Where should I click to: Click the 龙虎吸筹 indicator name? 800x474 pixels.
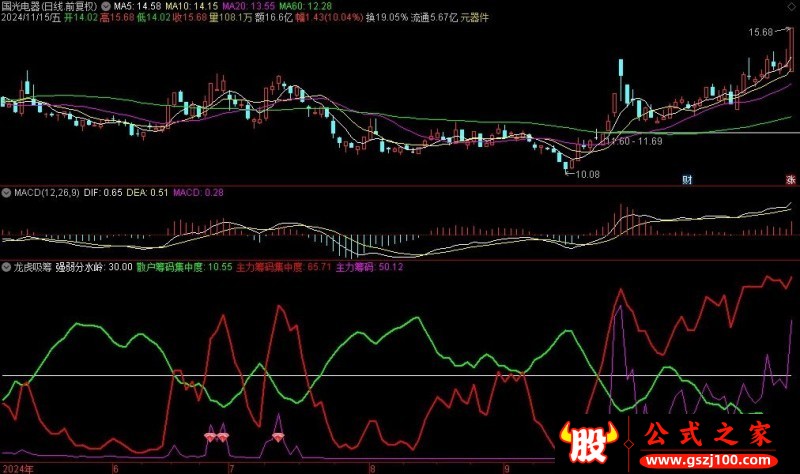(x=32, y=267)
